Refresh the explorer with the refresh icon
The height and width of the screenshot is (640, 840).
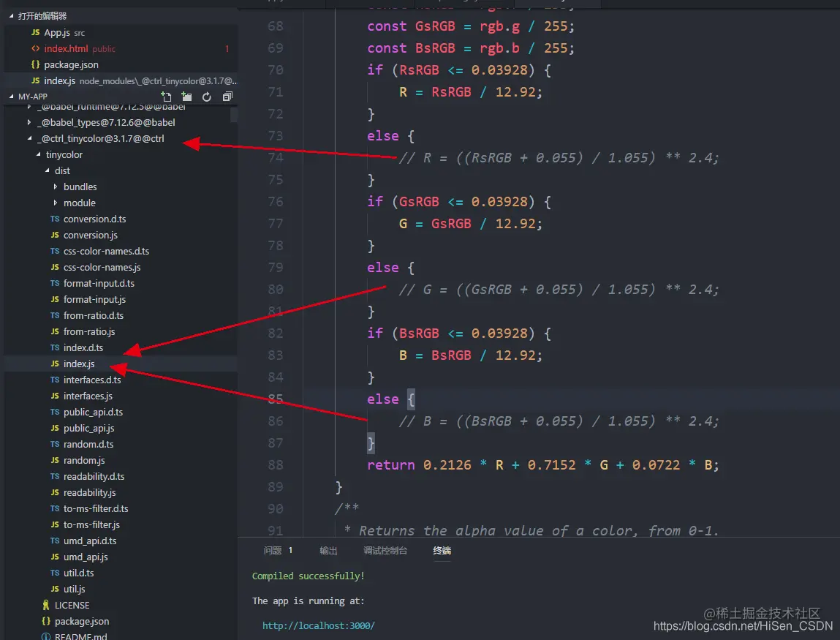(x=207, y=97)
